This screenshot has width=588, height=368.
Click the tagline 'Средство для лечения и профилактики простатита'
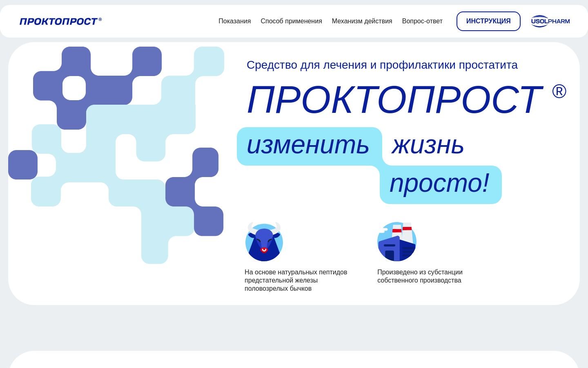pyautogui.click(x=382, y=65)
